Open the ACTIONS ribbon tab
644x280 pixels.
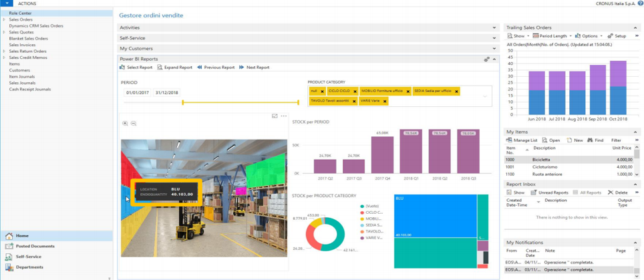click(x=27, y=3)
